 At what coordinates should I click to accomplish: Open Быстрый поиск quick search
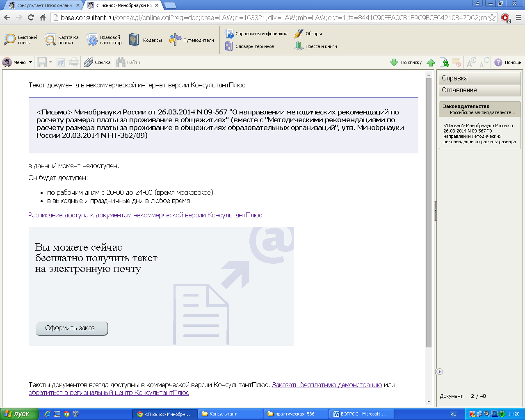pos(21,40)
